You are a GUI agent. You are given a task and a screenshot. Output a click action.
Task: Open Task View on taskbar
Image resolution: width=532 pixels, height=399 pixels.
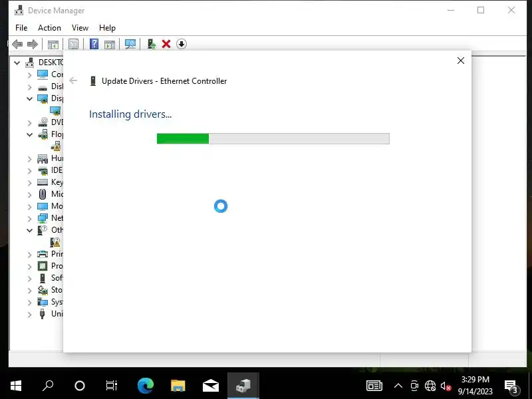(x=111, y=386)
